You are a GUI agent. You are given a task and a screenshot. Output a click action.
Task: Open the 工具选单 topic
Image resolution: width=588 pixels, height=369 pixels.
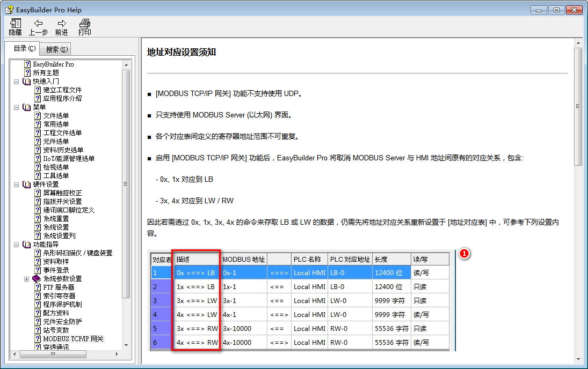coord(56,176)
